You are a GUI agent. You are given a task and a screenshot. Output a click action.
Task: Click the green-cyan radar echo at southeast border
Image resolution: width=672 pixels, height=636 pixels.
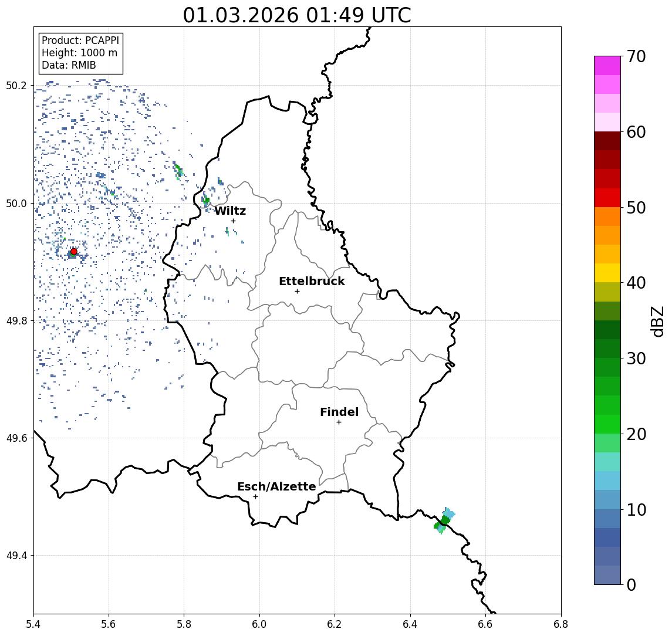[444, 521]
